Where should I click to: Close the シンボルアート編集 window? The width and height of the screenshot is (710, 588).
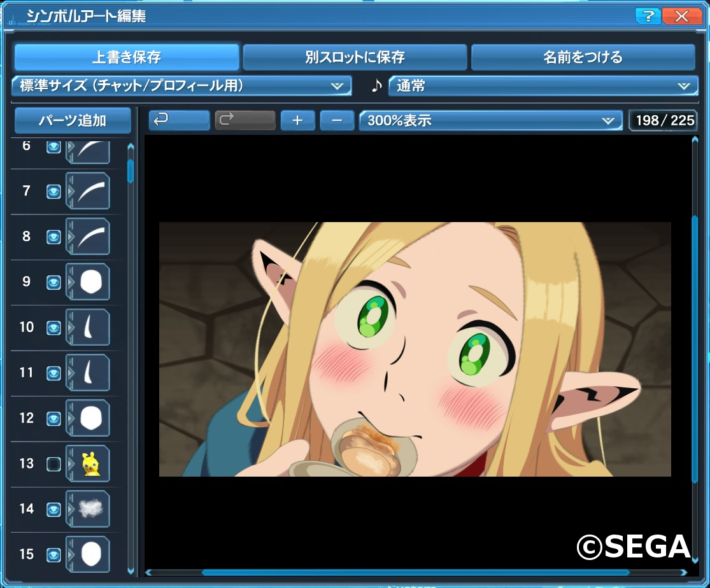pos(681,17)
